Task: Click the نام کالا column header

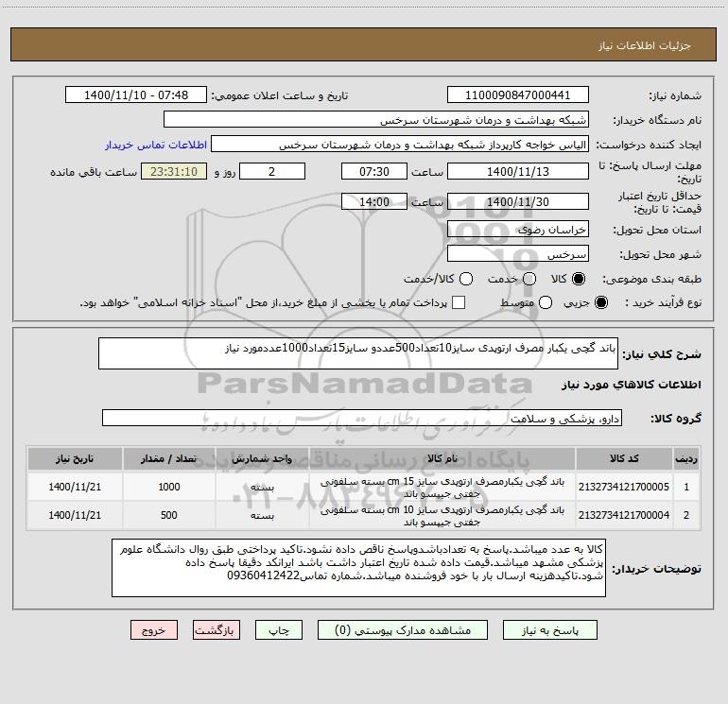Action: (x=442, y=458)
